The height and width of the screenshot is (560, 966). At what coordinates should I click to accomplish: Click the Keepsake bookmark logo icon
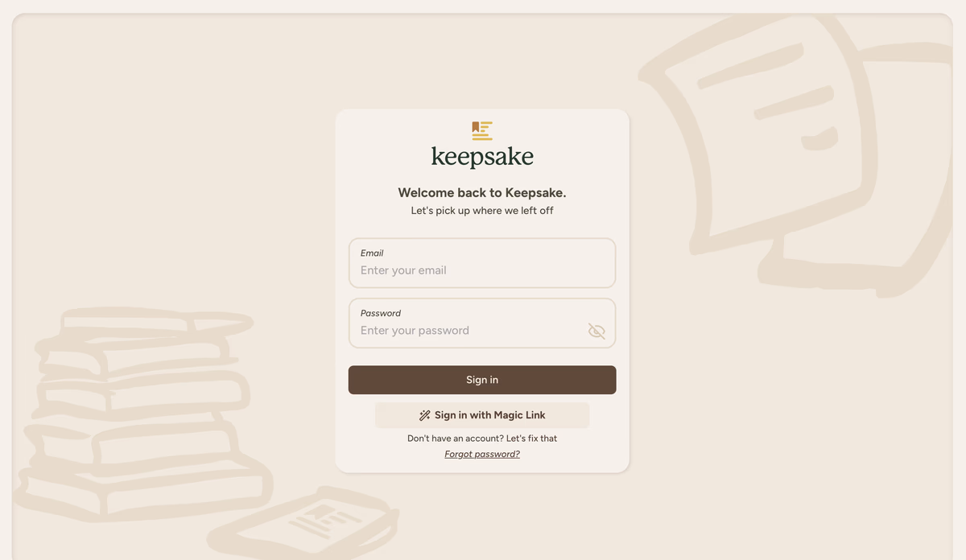(482, 130)
